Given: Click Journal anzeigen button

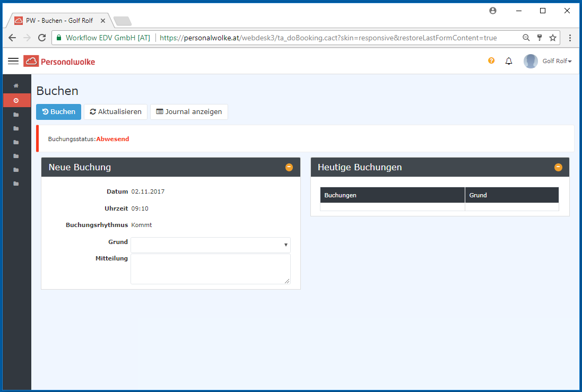Looking at the screenshot, I should pyautogui.click(x=189, y=112).
